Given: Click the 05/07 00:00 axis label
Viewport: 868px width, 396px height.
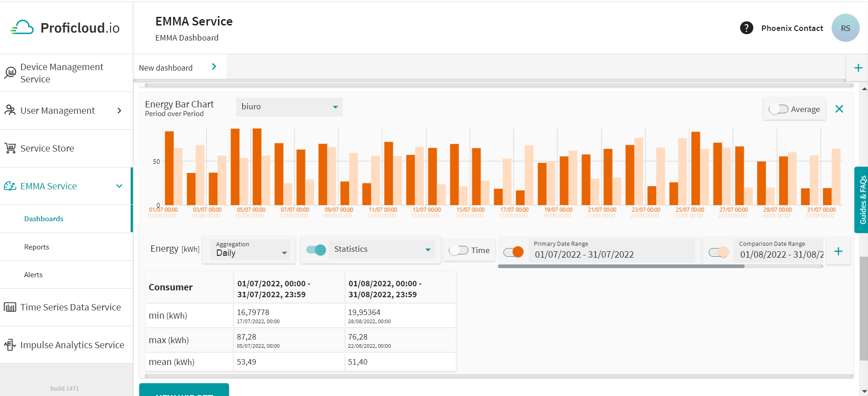Looking at the screenshot, I should (x=251, y=210).
